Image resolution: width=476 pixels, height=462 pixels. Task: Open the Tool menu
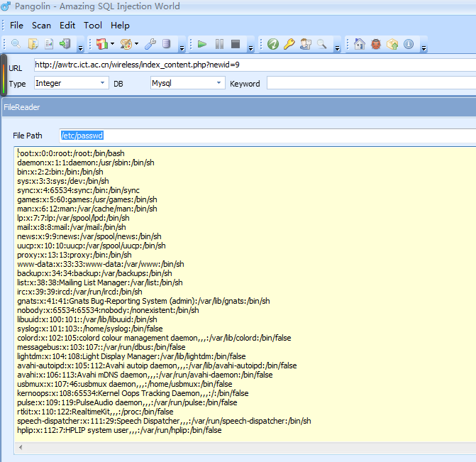click(x=93, y=26)
